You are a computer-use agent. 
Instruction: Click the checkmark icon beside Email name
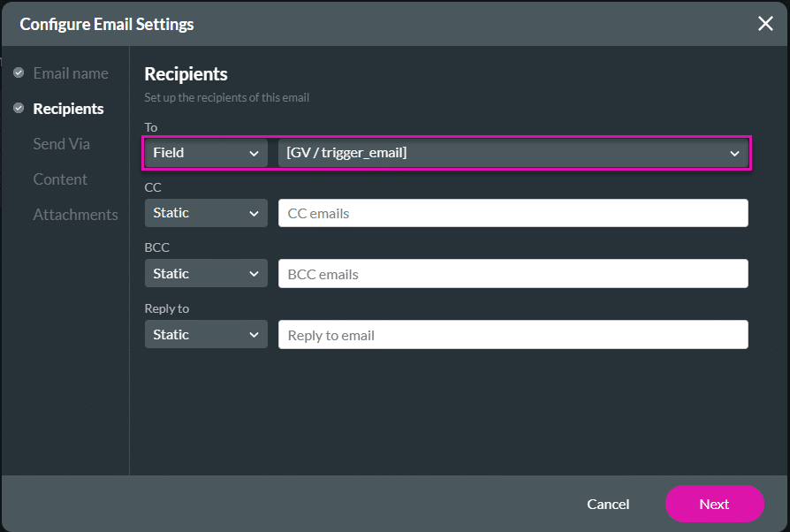[x=19, y=72]
